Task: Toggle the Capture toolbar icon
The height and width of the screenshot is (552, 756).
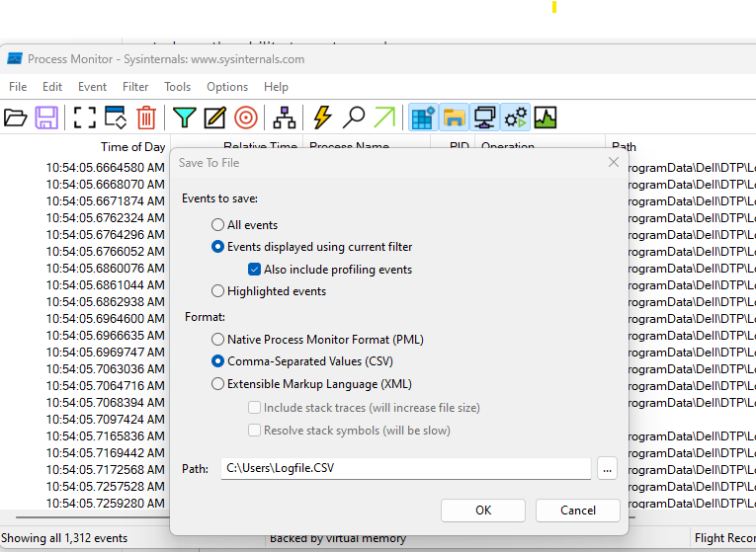Action: coord(84,118)
